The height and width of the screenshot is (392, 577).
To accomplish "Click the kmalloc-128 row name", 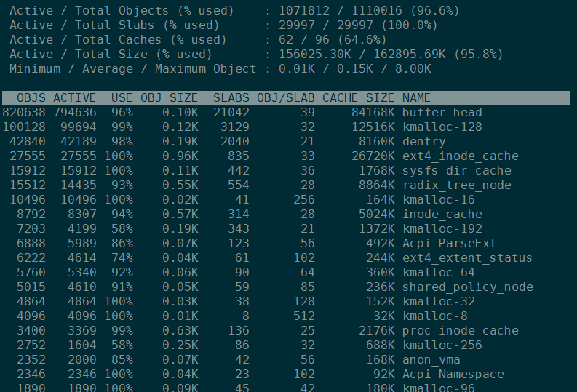I will coord(442,127).
